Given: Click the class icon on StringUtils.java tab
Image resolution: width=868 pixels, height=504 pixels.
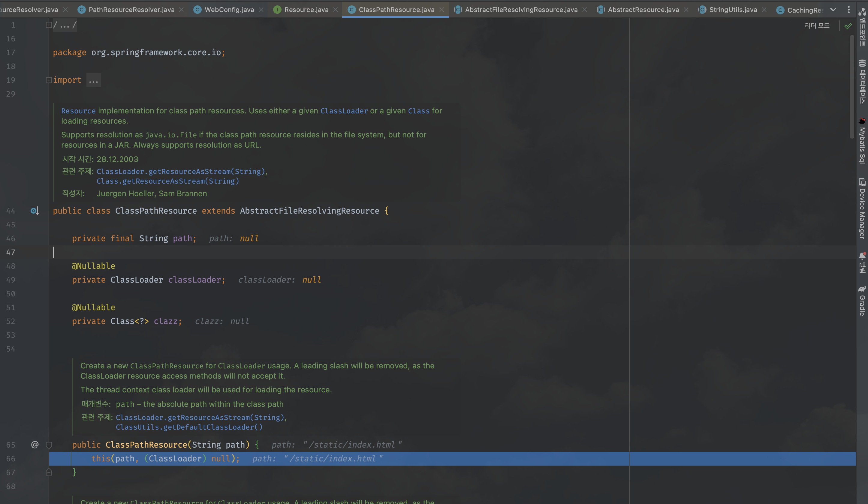Looking at the screenshot, I should coord(702,10).
